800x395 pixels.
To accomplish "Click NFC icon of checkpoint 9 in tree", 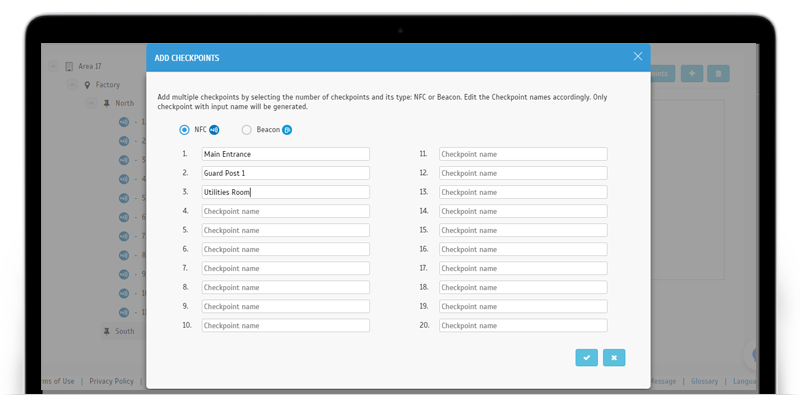I will coord(123,274).
